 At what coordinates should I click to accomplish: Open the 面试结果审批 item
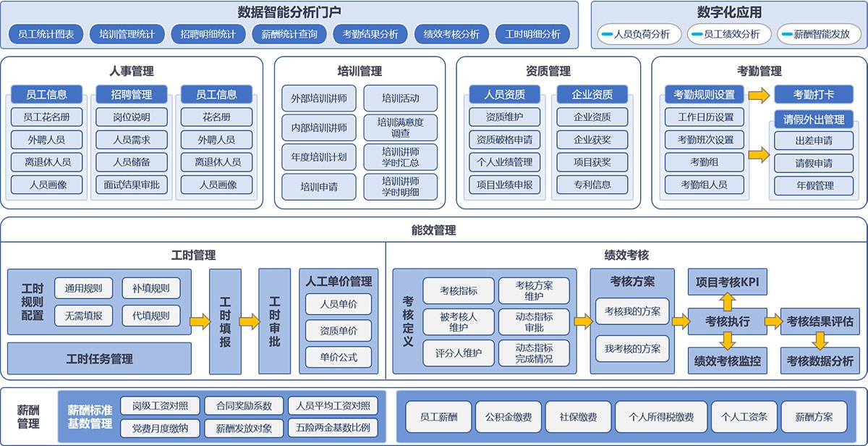(132, 185)
